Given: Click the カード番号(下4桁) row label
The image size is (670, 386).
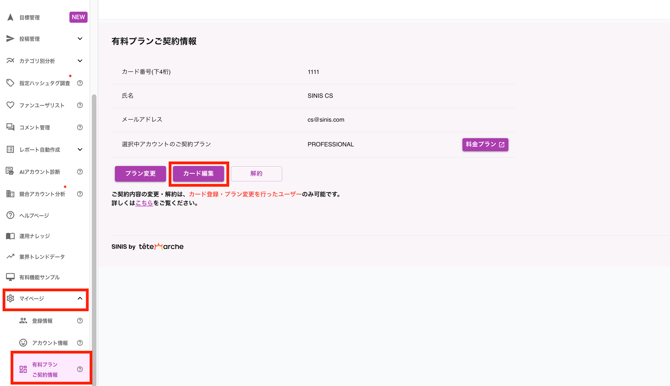Looking at the screenshot, I should 146,72.
